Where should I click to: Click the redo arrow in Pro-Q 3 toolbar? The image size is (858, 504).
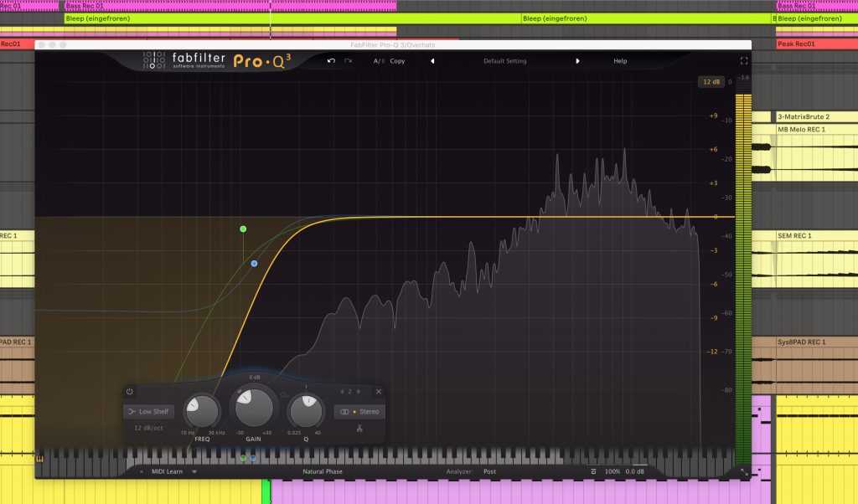(x=346, y=61)
